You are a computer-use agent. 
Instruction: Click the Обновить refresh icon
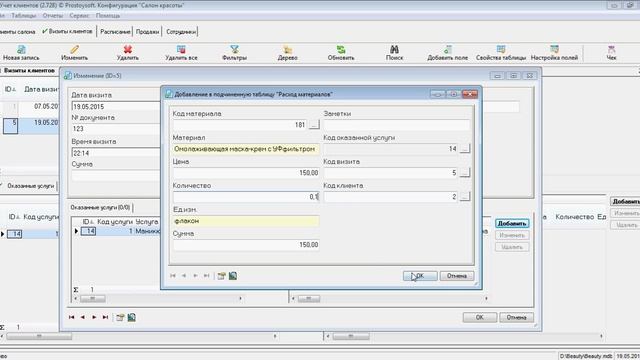[x=341, y=50]
